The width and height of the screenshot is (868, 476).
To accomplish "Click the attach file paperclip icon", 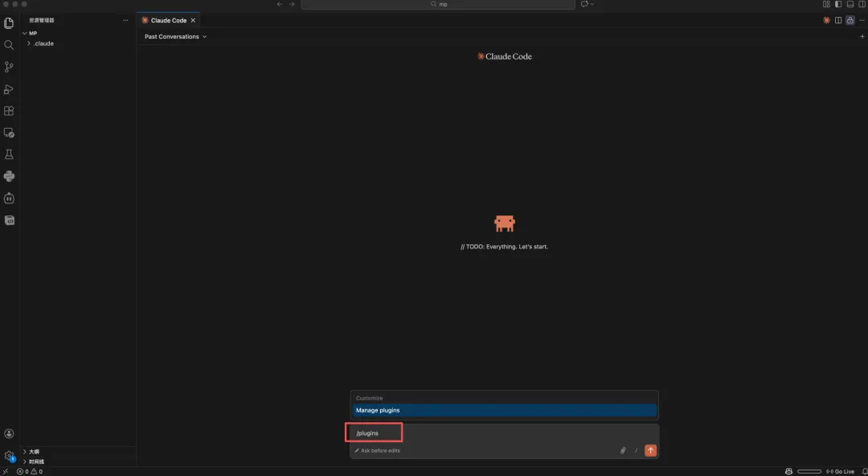I will coord(623,450).
